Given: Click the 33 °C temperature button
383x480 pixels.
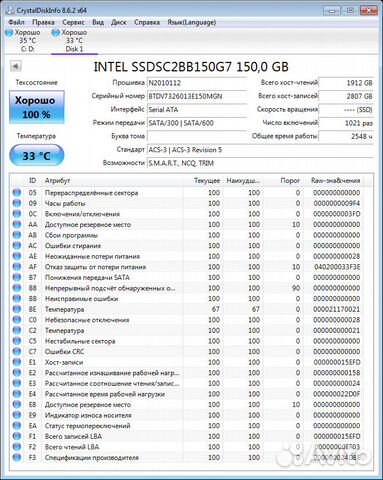Looking at the screenshot, I should click(36, 155).
